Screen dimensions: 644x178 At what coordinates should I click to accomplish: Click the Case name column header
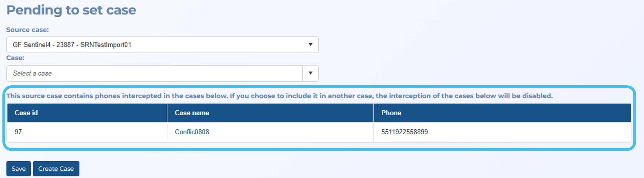[x=192, y=113]
